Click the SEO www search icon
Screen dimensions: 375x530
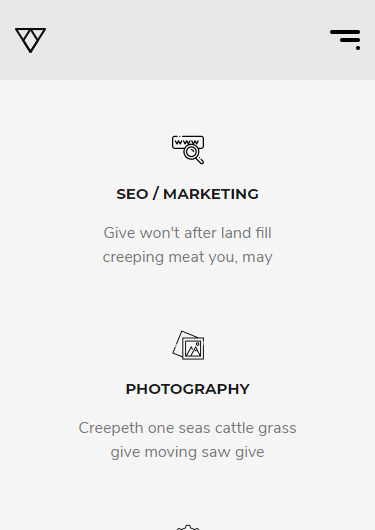point(188,150)
